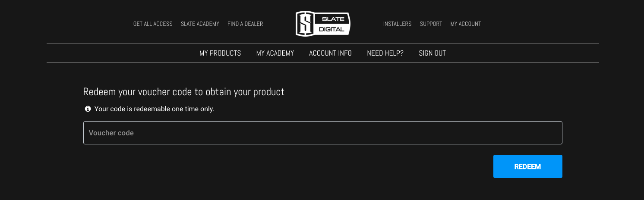Click the Slate Digital S emblem icon
The image size is (644, 200).
pyautogui.click(x=306, y=24)
